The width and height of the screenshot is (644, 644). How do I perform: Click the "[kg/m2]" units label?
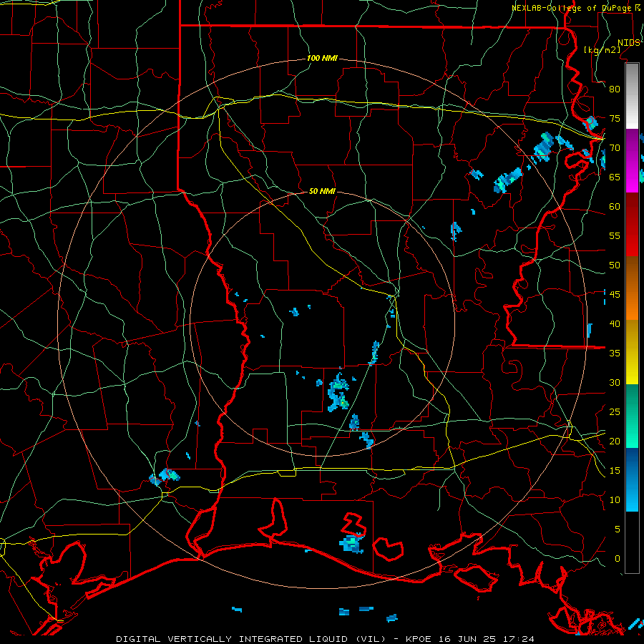coord(602,50)
